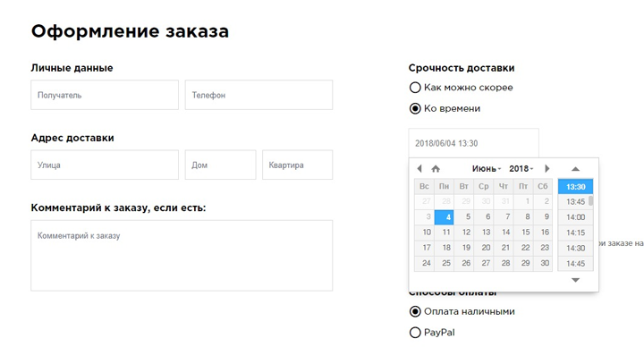This screenshot has height=364, width=644.
Task: Select June 6 in the calendar
Action: pos(483,217)
